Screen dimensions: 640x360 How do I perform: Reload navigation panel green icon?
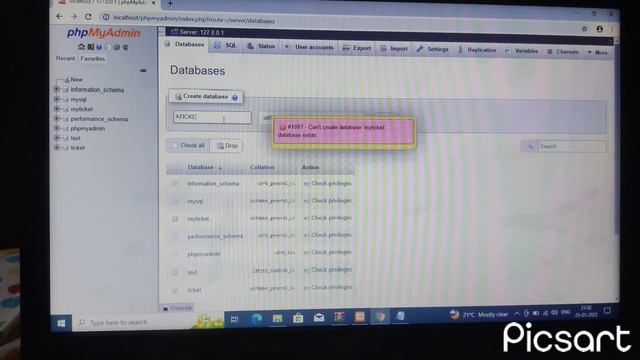tap(126, 47)
